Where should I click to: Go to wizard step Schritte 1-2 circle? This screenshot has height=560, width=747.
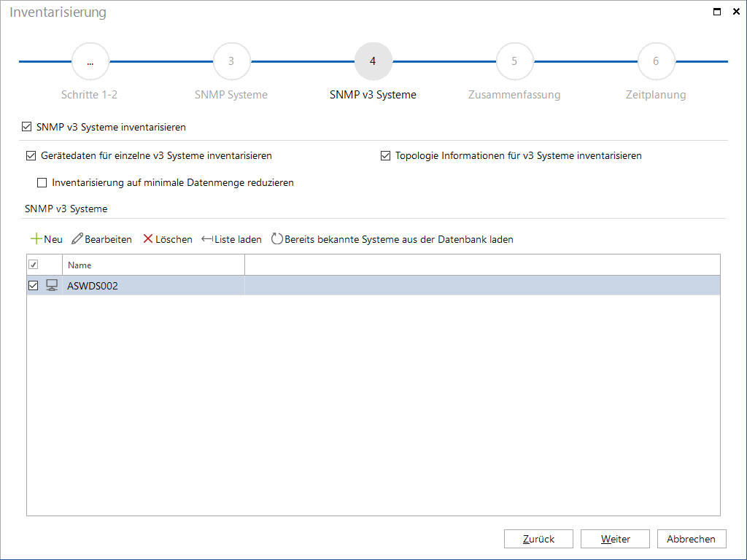coord(90,61)
